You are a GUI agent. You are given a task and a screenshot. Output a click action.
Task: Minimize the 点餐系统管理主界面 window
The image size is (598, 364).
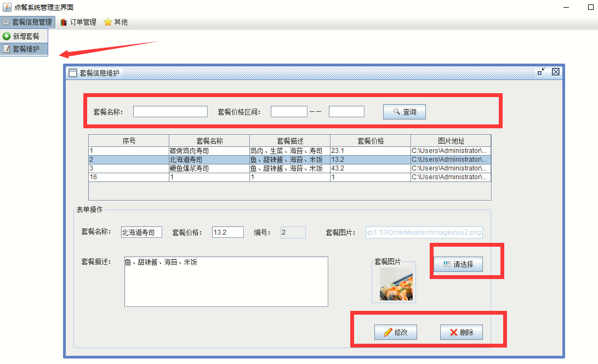point(566,7)
